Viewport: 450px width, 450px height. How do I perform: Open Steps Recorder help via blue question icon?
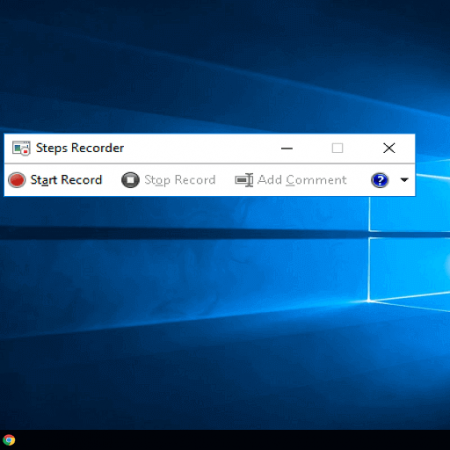tap(380, 180)
